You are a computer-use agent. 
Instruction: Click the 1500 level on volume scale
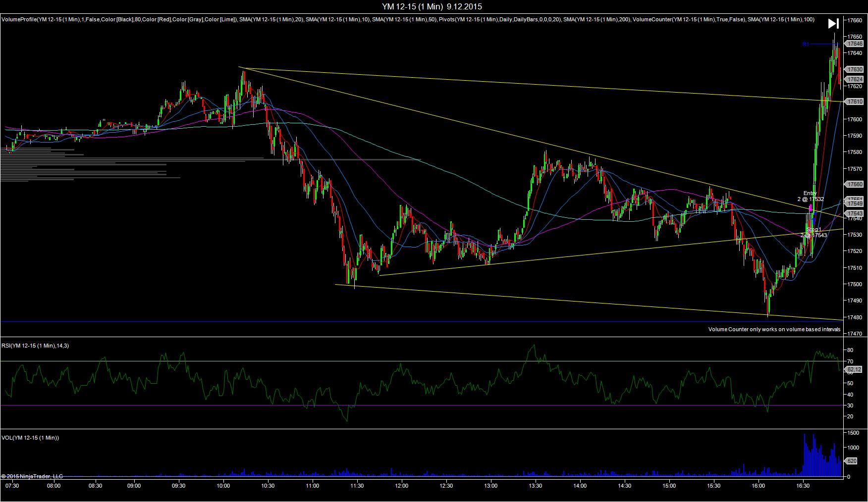853,433
